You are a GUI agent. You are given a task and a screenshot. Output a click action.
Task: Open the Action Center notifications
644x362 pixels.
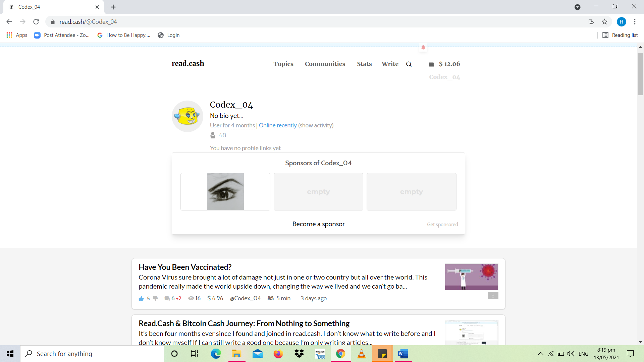coord(630,354)
